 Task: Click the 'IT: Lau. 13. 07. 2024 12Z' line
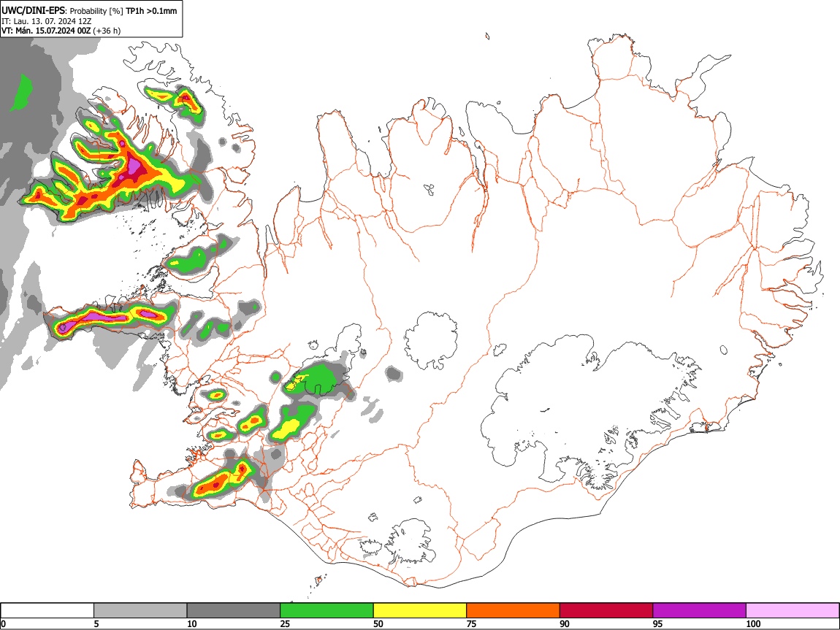[x=47, y=21]
